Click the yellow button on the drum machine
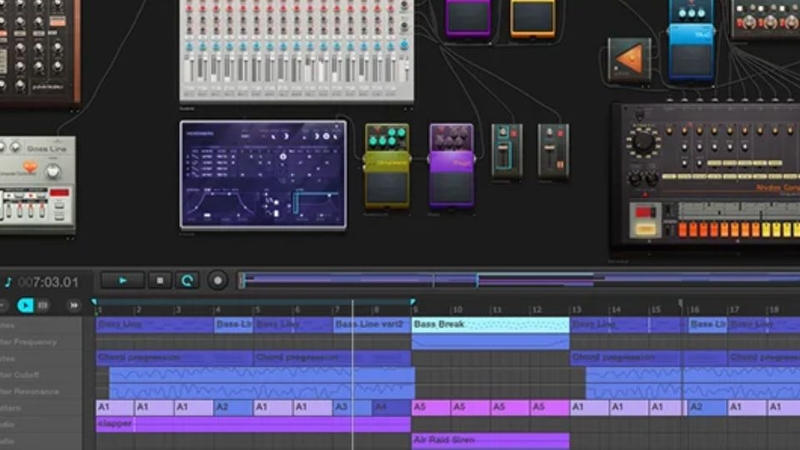The image size is (800, 450). pos(645,229)
